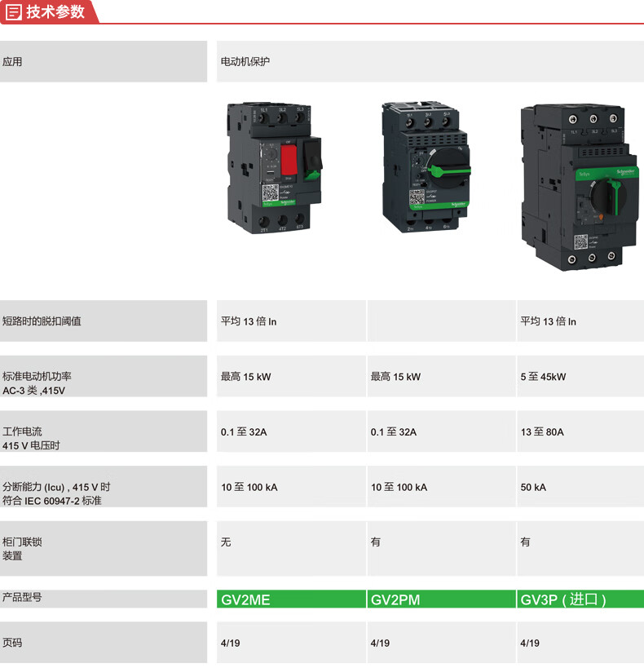This screenshot has height=668, width=644.
Task: Select the green GV3P (进口) model cell
Action: point(580,599)
